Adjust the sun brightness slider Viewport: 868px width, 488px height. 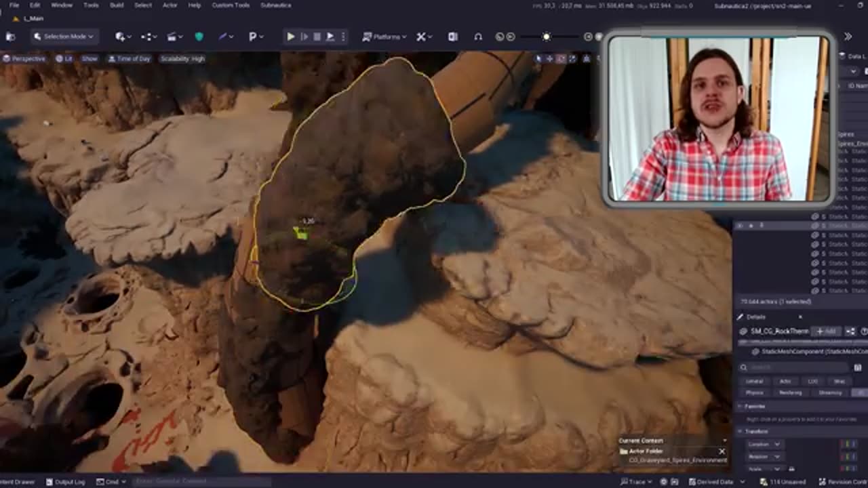(547, 37)
